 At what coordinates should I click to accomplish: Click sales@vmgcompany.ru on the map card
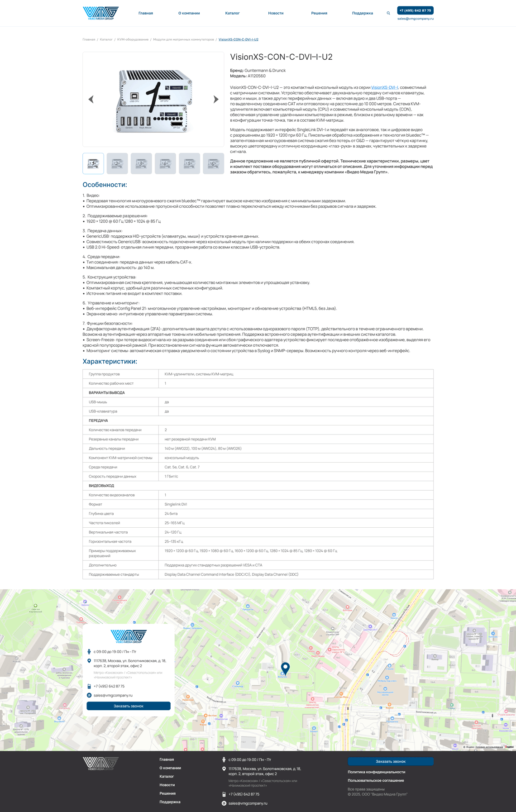(x=113, y=695)
